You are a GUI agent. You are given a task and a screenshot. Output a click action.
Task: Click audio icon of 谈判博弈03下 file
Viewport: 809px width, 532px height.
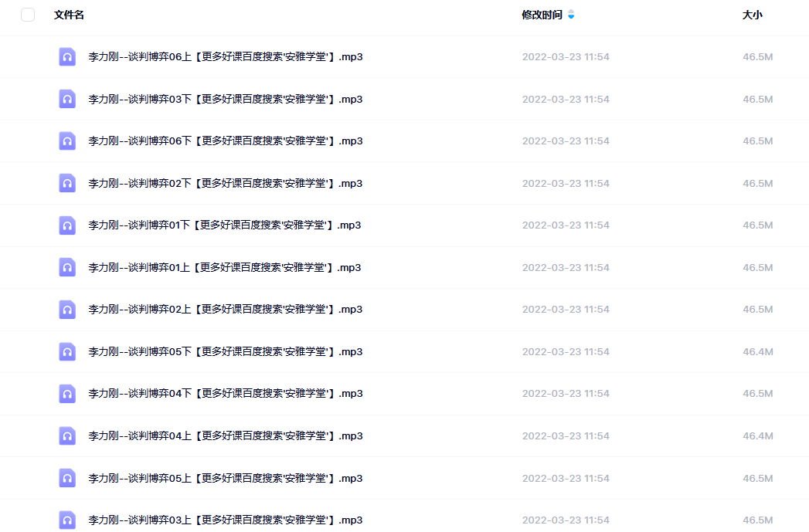pos(67,99)
